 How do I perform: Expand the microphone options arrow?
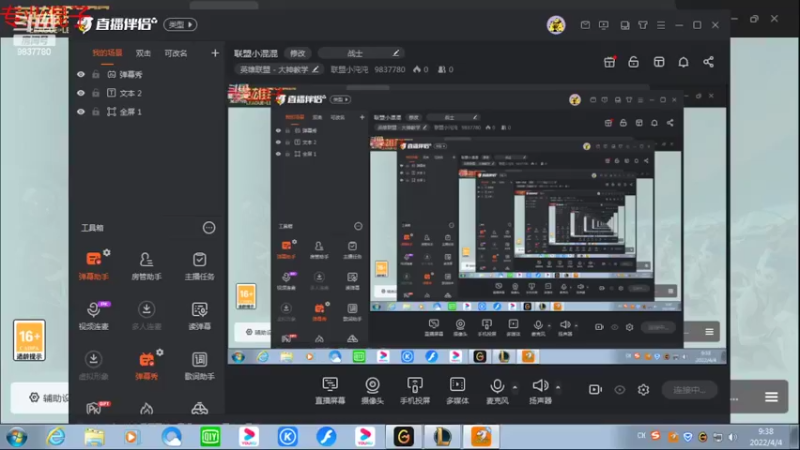515,387
